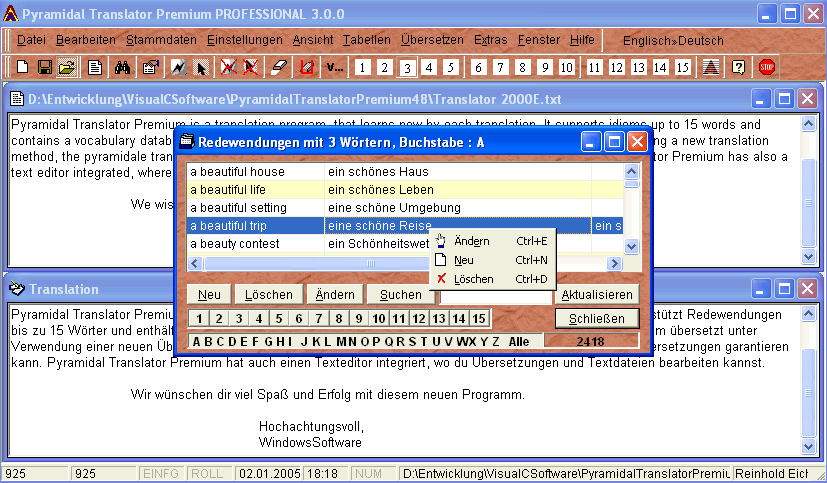Save the file with the floppy disk icon
The image size is (827, 483).
tap(45, 67)
